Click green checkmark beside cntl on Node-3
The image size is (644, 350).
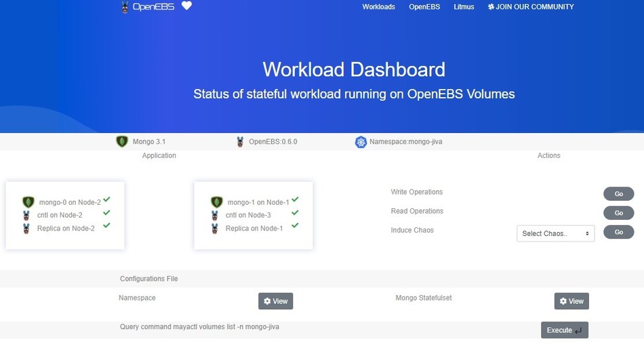pos(295,213)
